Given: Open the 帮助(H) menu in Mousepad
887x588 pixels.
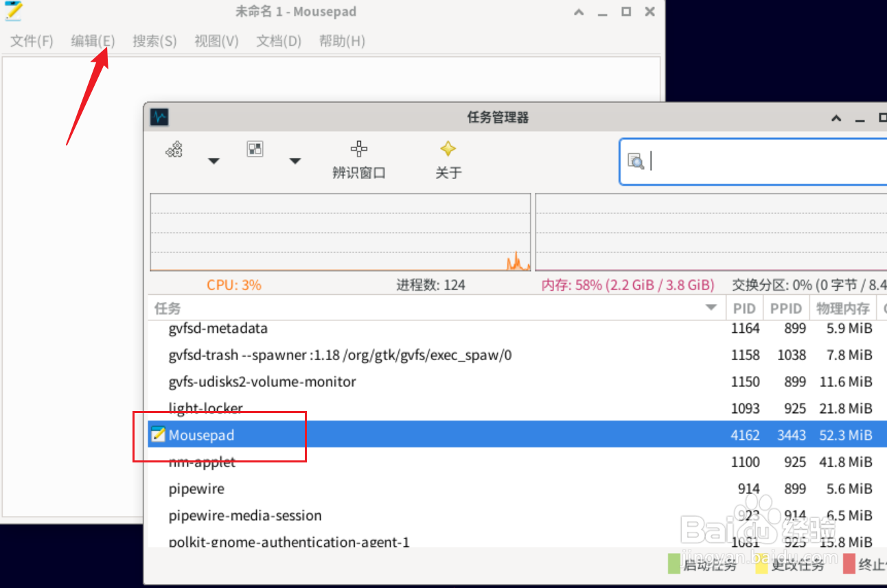Looking at the screenshot, I should (342, 41).
